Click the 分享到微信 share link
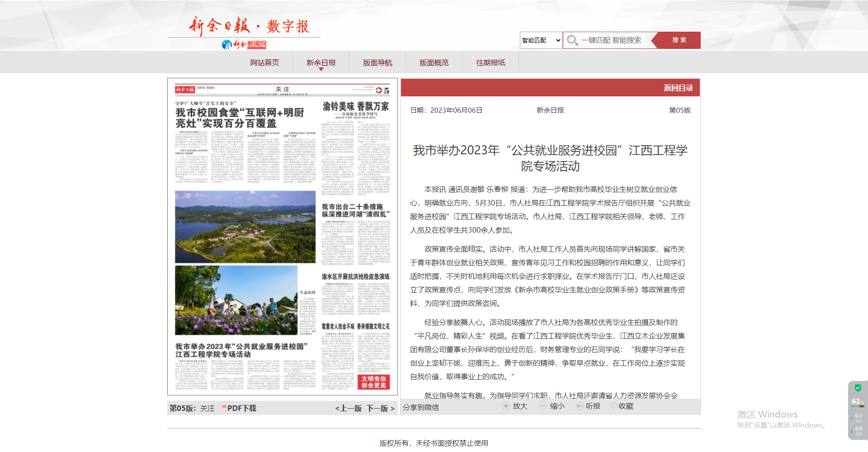868x452 pixels. pos(421,407)
